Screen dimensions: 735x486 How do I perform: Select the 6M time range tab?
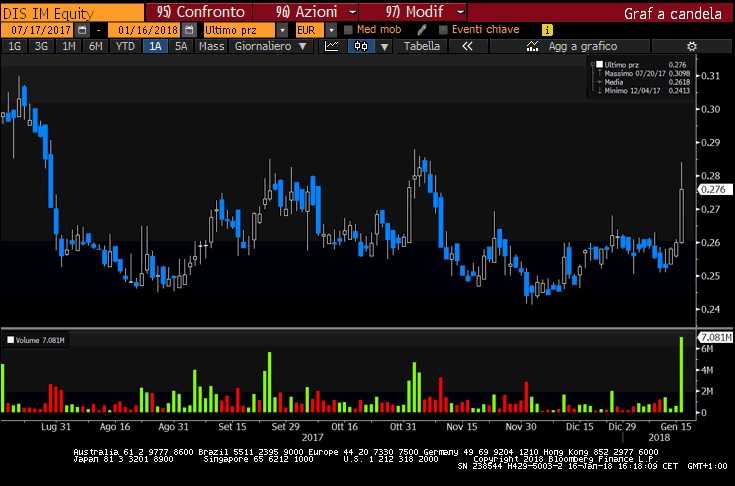(x=96, y=46)
